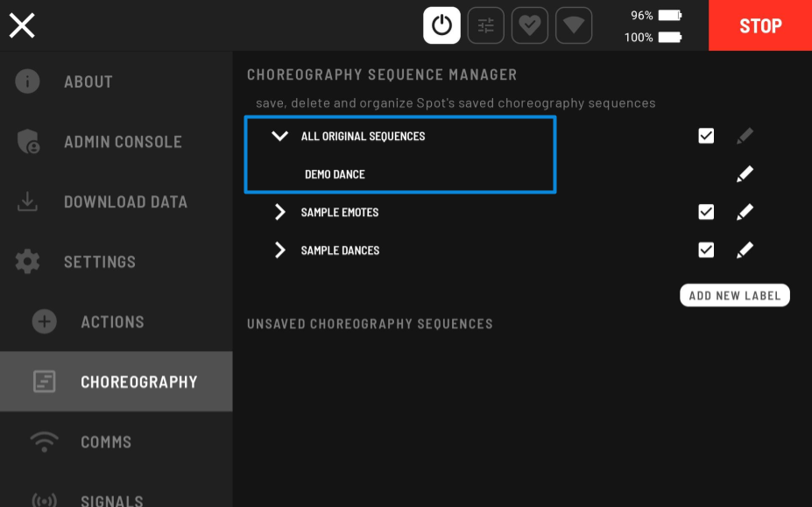Click the Wi-Fi signal status icon
The width and height of the screenshot is (812, 507).
(573, 25)
